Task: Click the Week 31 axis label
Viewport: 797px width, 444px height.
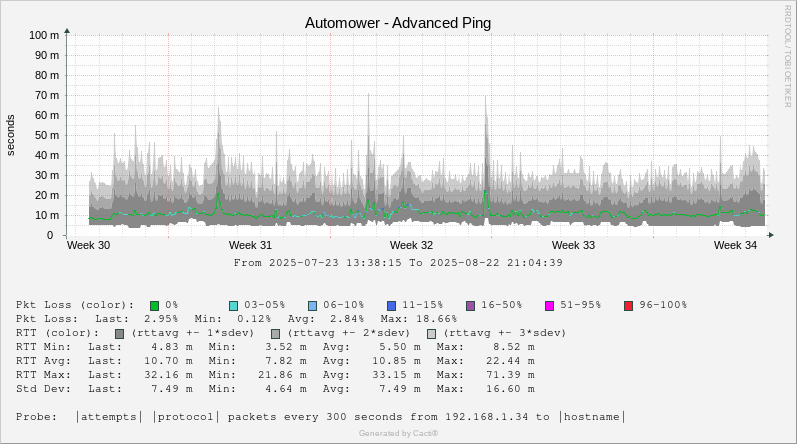Action: tap(250, 245)
